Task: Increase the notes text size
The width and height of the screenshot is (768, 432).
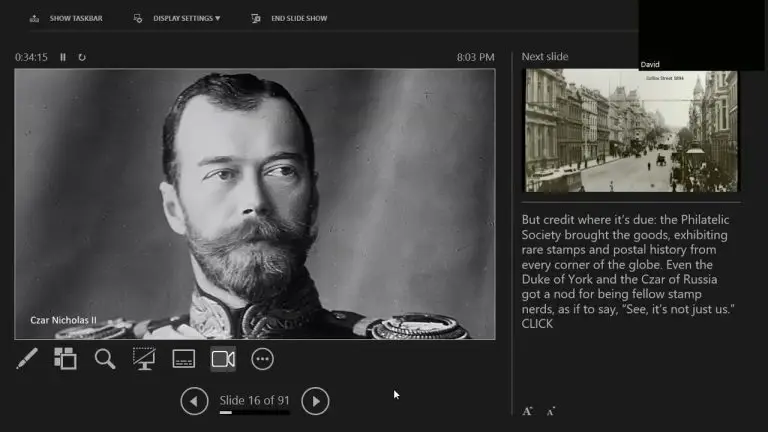Action: click(x=527, y=410)
